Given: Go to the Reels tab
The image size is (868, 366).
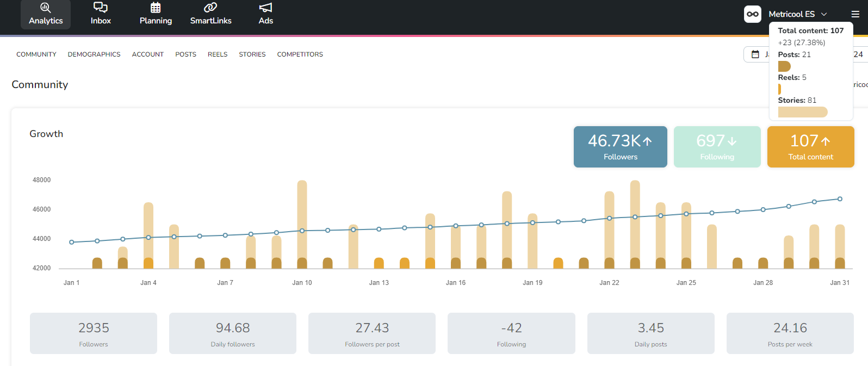Looking at the screenshot, I should [x=218, y=54].
